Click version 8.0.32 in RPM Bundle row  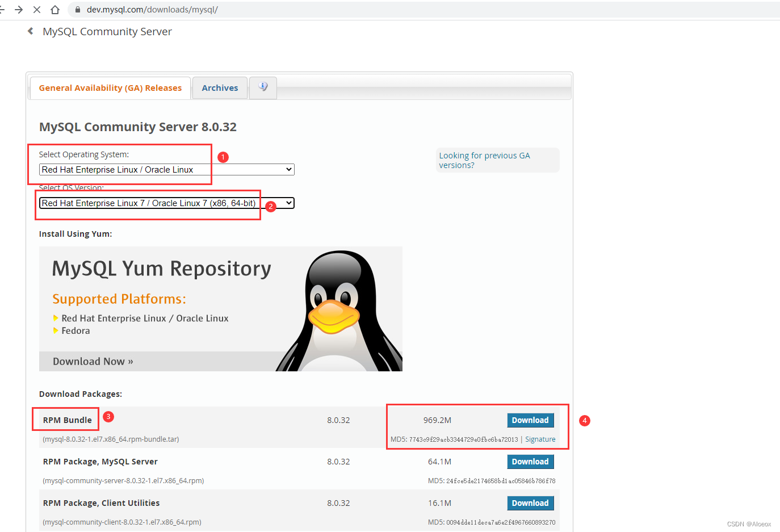coord(338,420)
